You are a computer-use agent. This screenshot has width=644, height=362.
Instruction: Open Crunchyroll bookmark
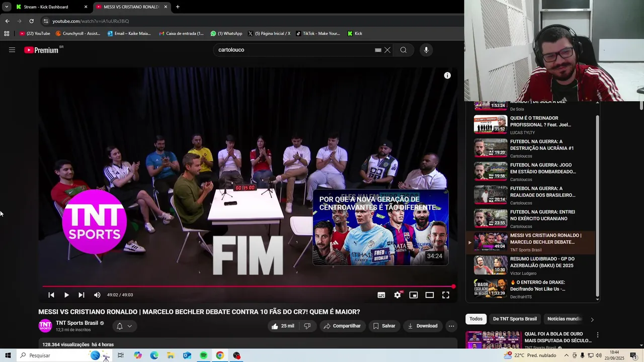pos(78,34)
